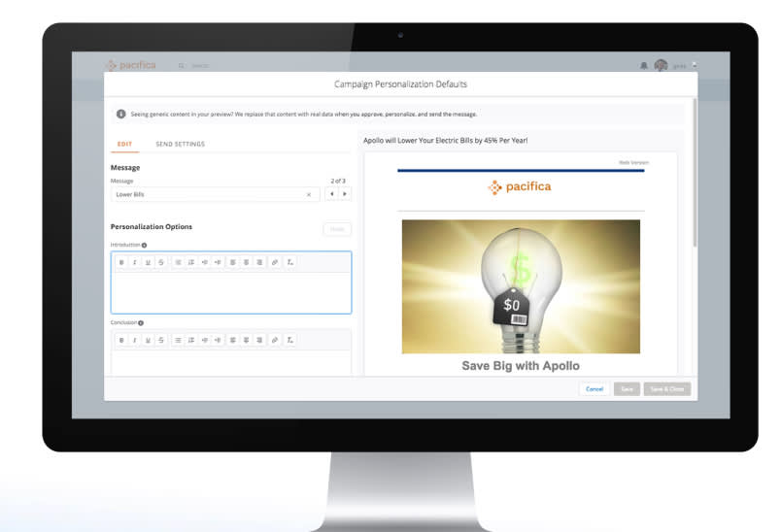Viewport: 781px width, 532px height.
Task: Align text right in Conclusion editor
Action: point(259,341)
